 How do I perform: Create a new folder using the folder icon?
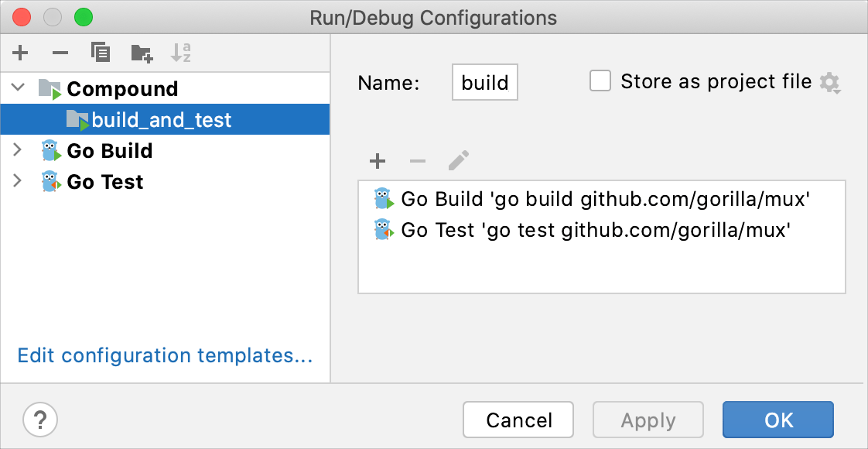click(141, 53)
